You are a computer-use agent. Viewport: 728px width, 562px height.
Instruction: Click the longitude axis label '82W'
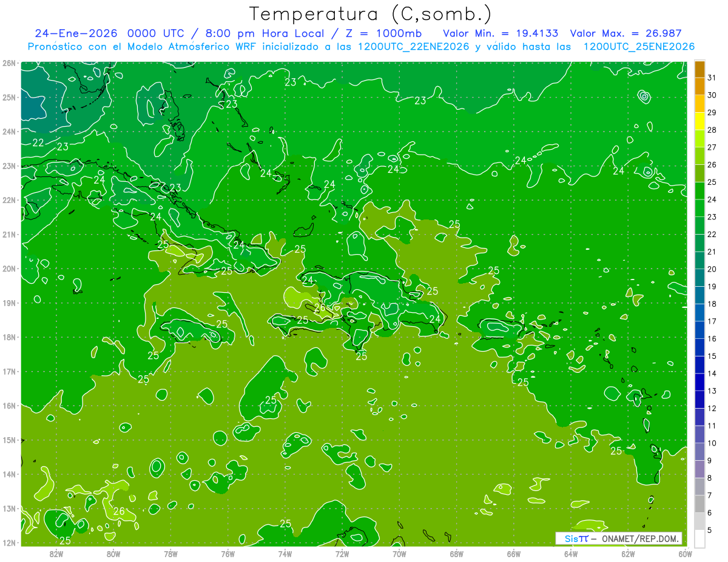coord(56,554)
